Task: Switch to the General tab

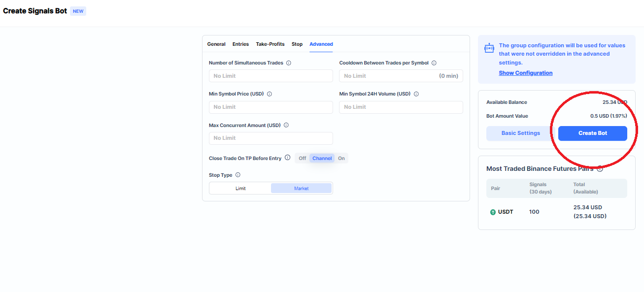Action: pos(216,44)
